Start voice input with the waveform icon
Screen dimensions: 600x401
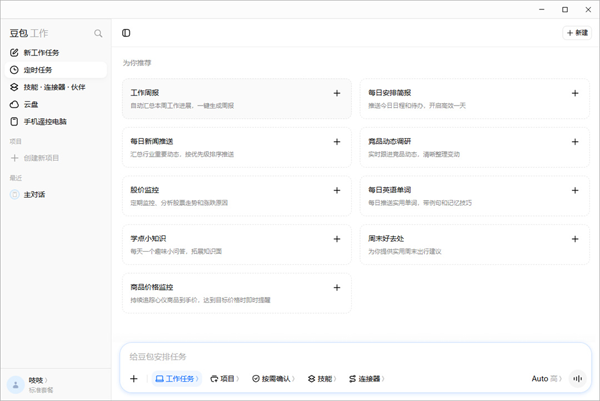577,378
